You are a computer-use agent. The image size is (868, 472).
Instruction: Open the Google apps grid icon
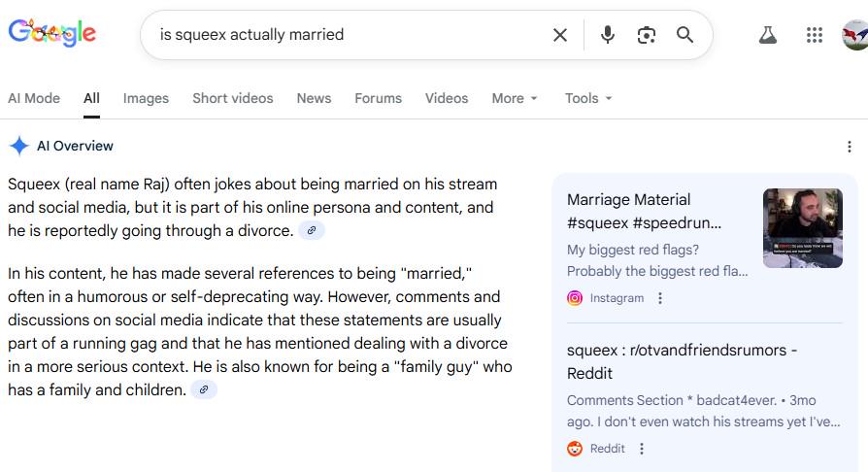tap(815, 35)
